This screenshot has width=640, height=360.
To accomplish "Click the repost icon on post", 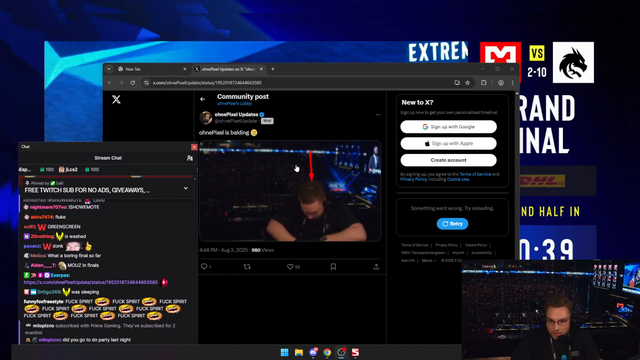I will pos(247,267).
